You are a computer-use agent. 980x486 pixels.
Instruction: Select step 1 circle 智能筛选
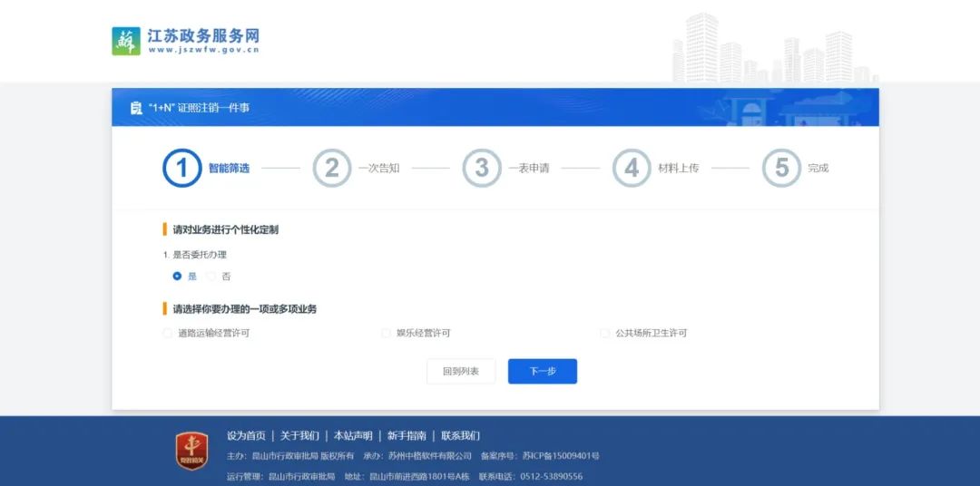click(x=181, y=168)
